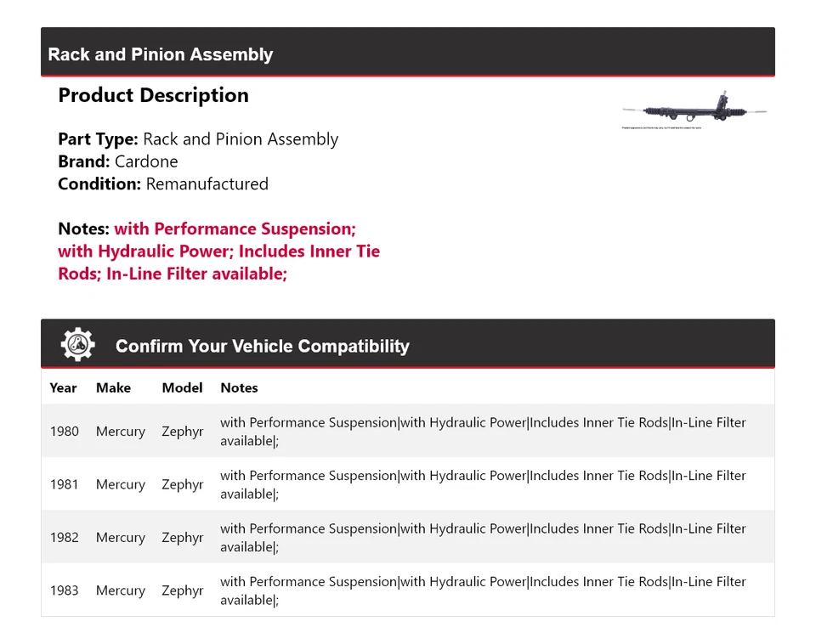This screenshot has width=816, height=644.
Task: Click the Model column header
Action: coord(182,387)
